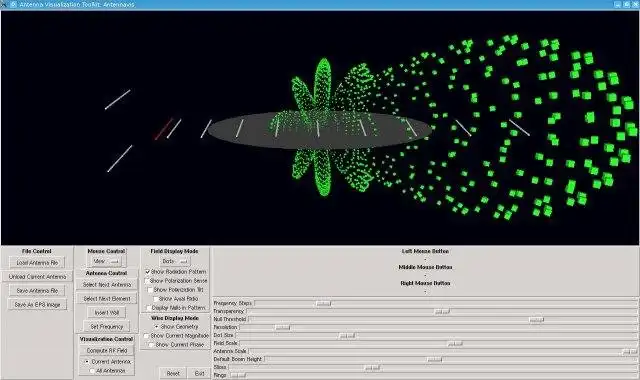
Task: Click the Rings slider handle
Action: pos(238,375)
